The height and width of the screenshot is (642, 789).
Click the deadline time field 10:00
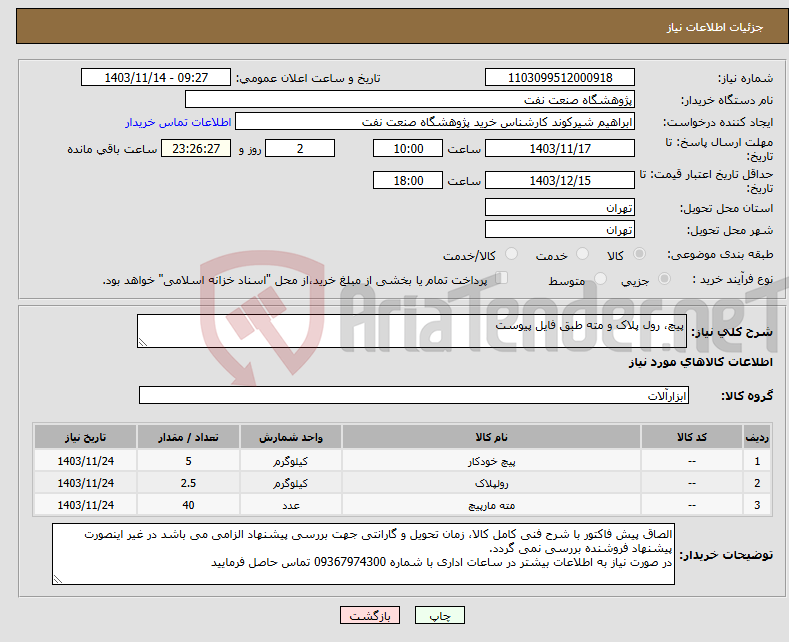pyautogui.click(x=408, y=148)
